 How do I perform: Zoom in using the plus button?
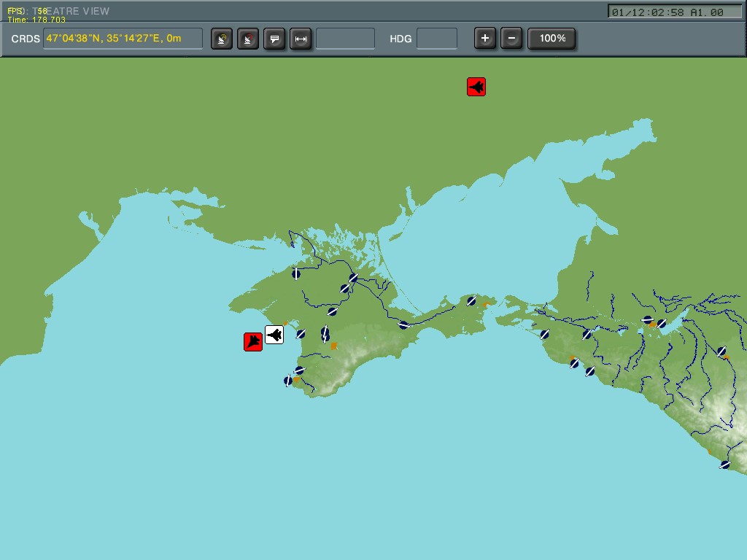(485, 38)
